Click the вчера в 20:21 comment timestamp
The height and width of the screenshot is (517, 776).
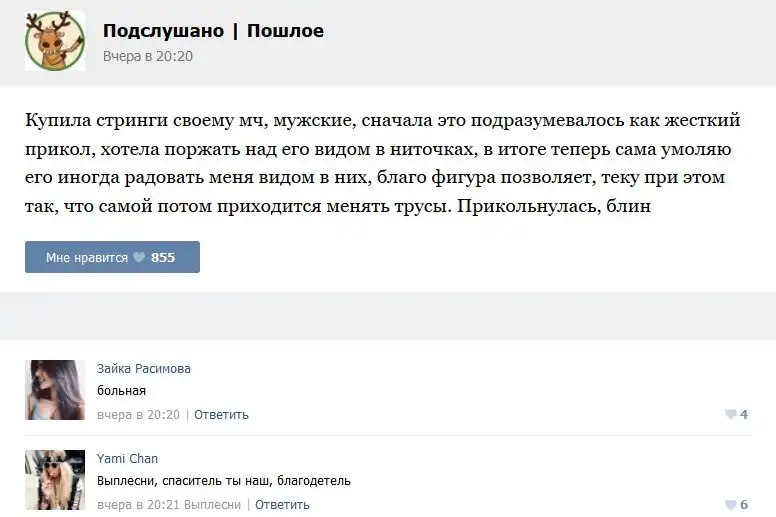pyautogui.click(x=138, y=505)
